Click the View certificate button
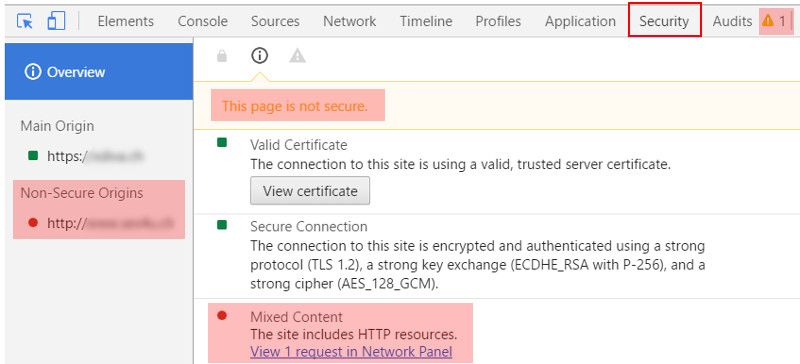The width and height of the screenshot is (800, 364). pos(310,191)
